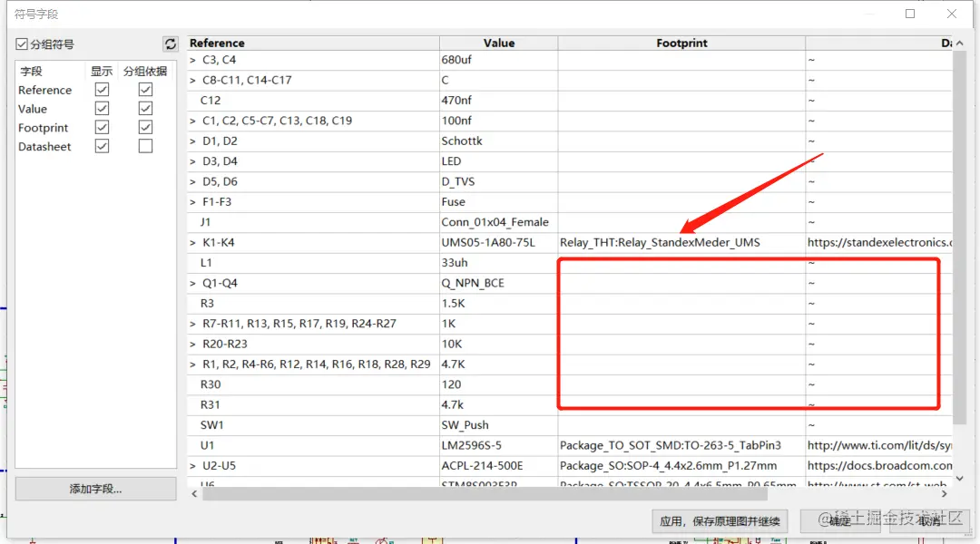Screen dimensions: 980x544
Task: Expand the R20-R23 group
Action: (192, 345)
